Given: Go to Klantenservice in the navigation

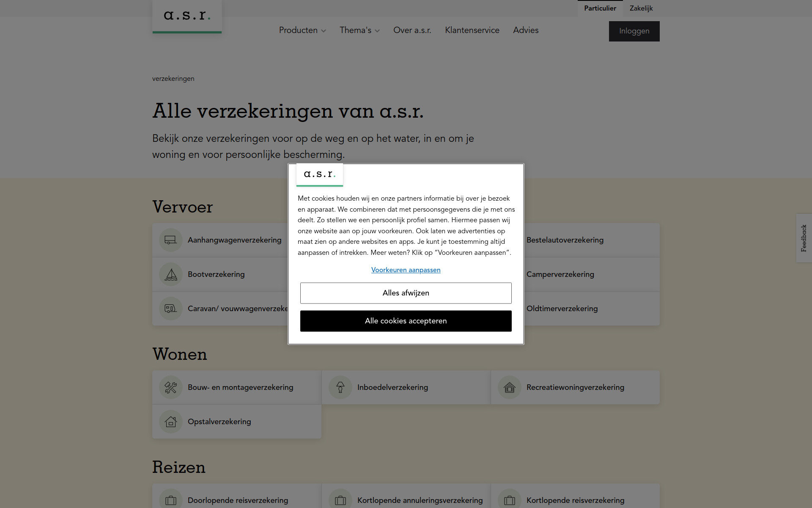Looking at the screenshot, I should 472,30.
